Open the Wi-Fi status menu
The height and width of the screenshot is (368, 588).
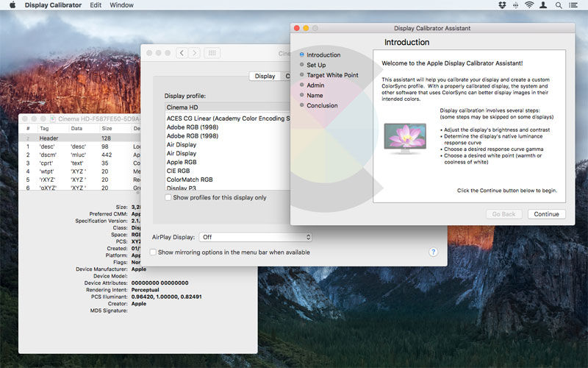529,5
